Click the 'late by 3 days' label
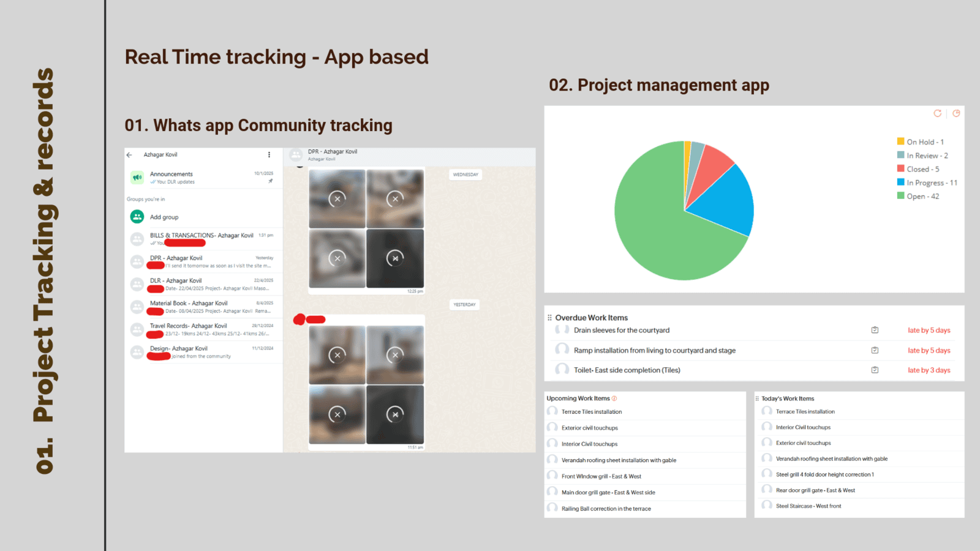The height and width of the screenshot is (551, 980). coord(929,370)
